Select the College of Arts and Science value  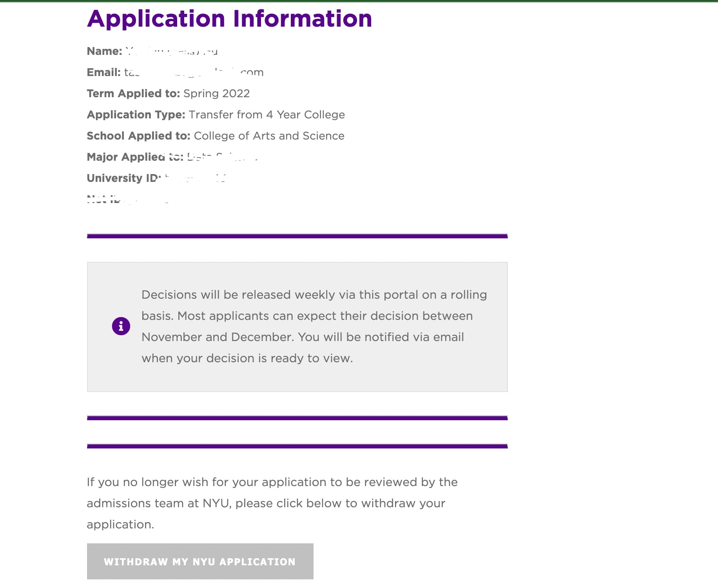click(x=269, y=136)
